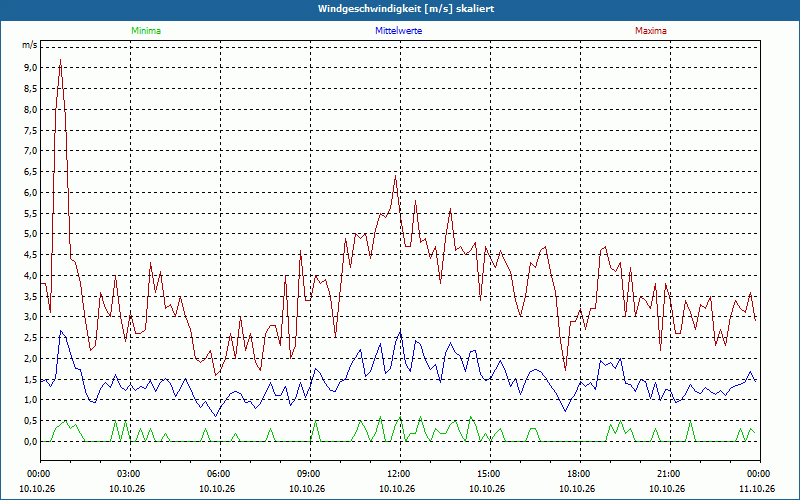
Task: Click the Mittelwerte legend label
Action: [398, 31]
